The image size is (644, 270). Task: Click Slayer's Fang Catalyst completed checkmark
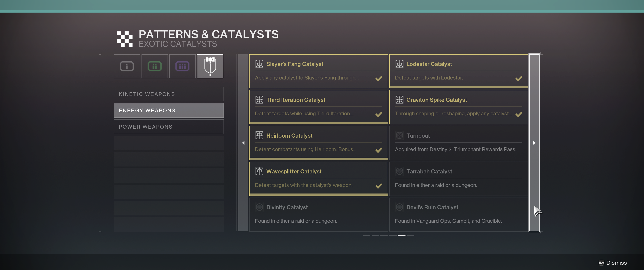(x=379, y=78)
